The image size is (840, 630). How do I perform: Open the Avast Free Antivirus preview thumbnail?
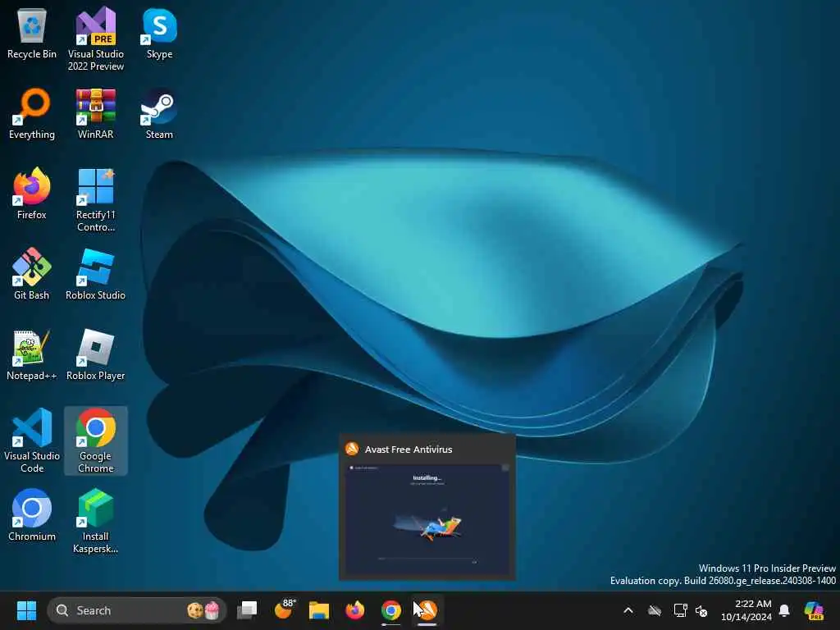(427, 507)
